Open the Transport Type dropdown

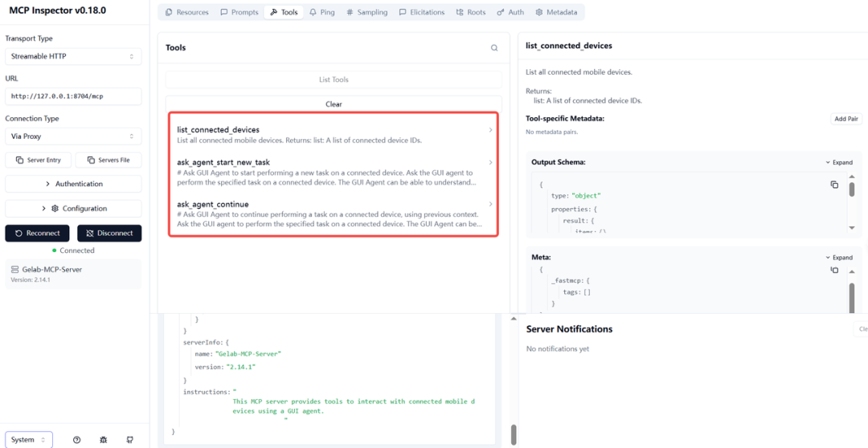pos(73,56)
